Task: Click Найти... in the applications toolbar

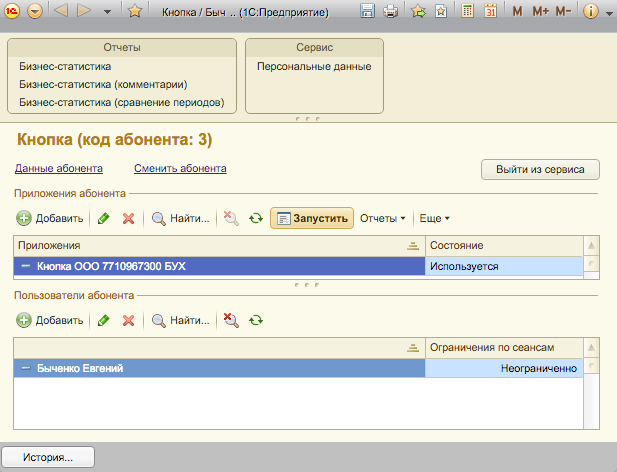Action: tap(181, 218)
